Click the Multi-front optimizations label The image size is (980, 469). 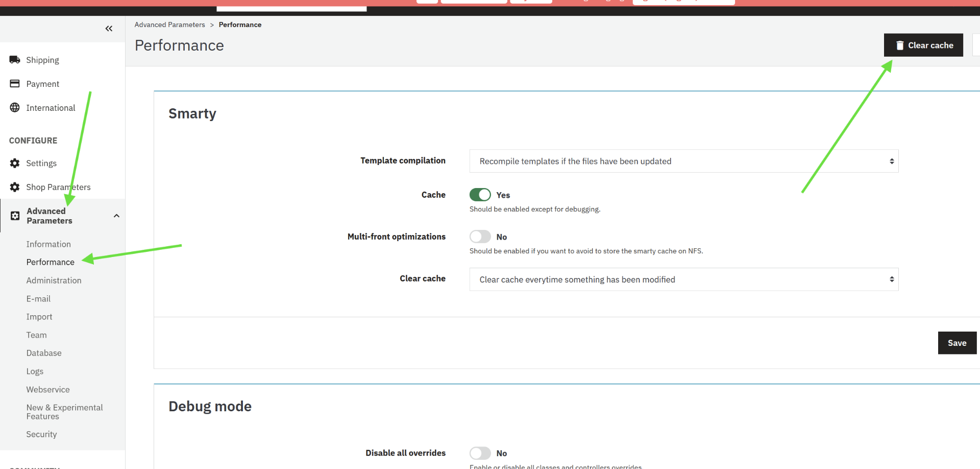click(x=397, y=237)
